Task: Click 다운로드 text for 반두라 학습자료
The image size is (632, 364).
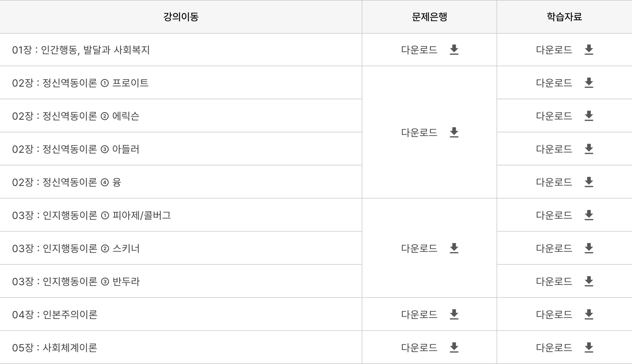Action: click(x=554, y=281)
